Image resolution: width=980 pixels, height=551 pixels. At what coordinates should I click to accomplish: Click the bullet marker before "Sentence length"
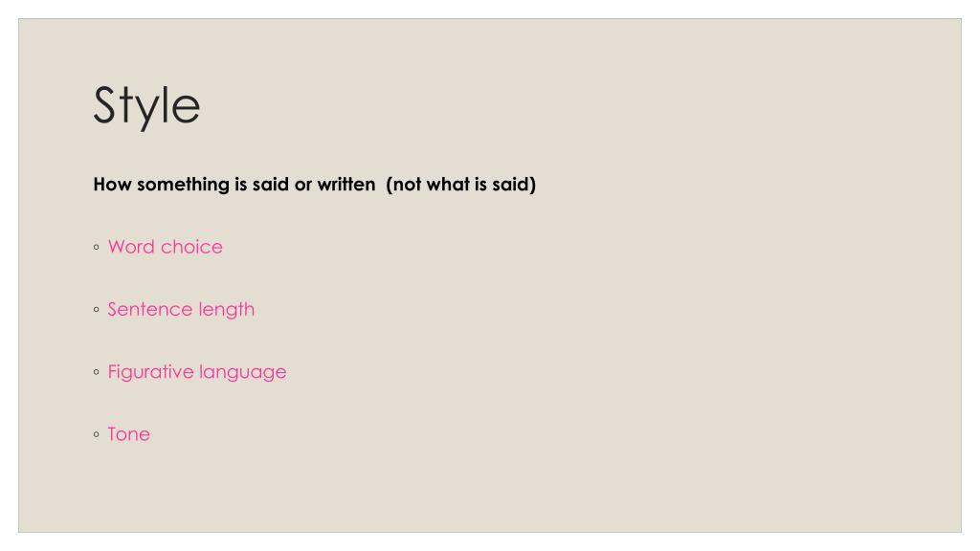point(97,310)
